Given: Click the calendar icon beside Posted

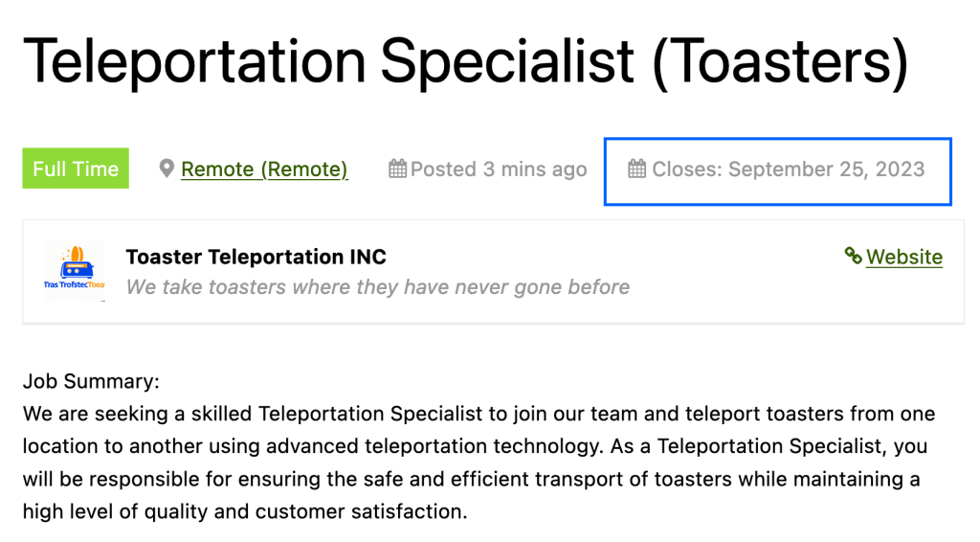Looking at the screenshot, I should click(397, 169).
